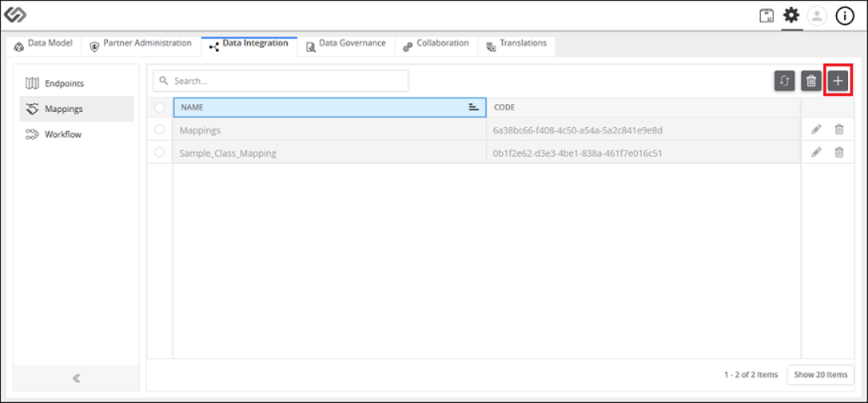Image resolution: width=868 pixels, height=403 pixels.
Task: Click code 6a38bc66-f408-4c50-a54a-5a2c841e9e8d
Action: click(577, 130)
